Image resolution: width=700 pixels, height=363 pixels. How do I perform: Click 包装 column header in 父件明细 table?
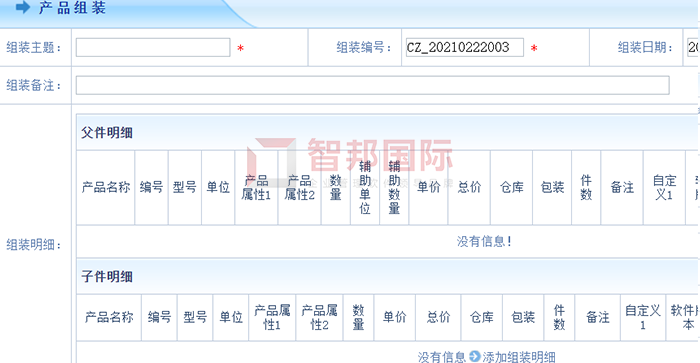coord(552,188)
